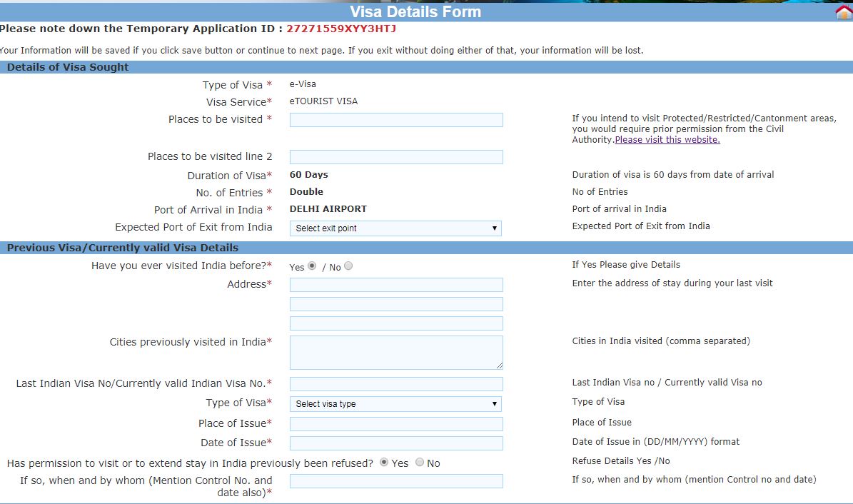Screen dimensions: 853x504
Task: Click the Cities previously visited text area
Action: point(395,351)
